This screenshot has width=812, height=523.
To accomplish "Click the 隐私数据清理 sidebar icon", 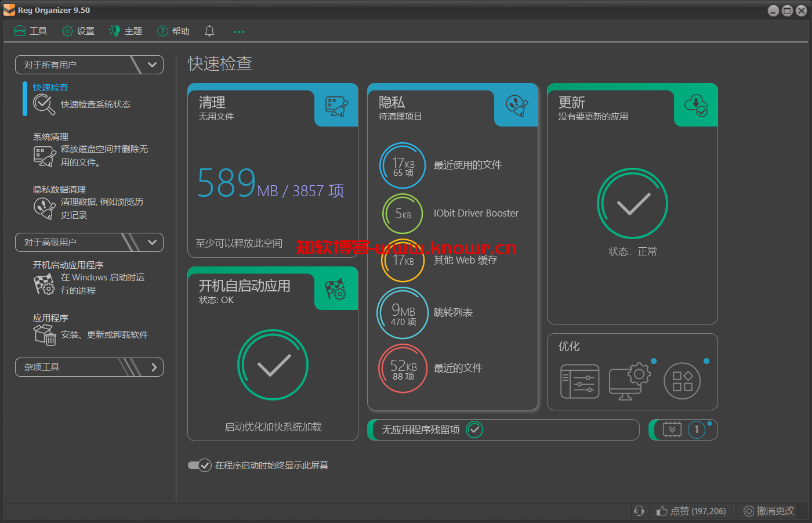I will (44, 208).
